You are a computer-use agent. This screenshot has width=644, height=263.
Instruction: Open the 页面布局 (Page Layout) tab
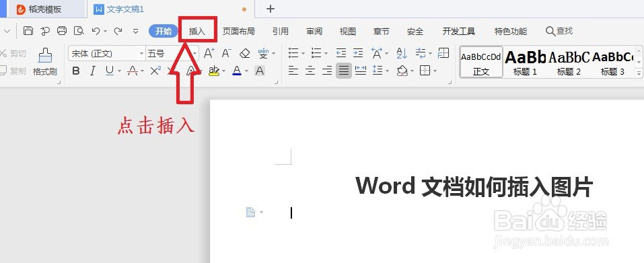pyautogui.click(x=239, y=31)
